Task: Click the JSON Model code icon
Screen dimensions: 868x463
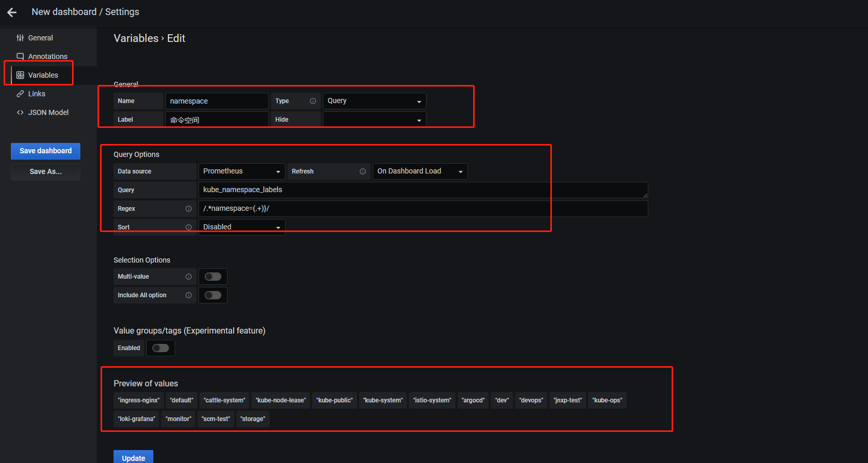Action: click(x=20, y=112)
